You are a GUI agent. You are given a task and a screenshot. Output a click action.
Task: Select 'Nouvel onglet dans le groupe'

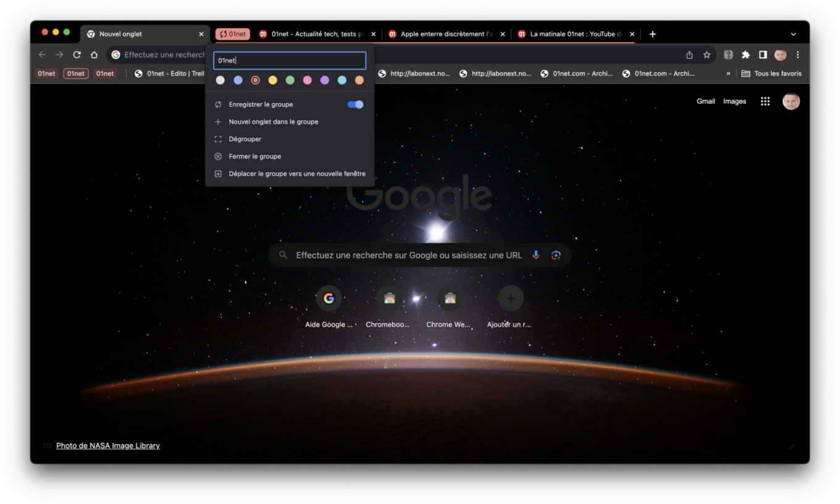pyautogui.click(x=290, y=122)
